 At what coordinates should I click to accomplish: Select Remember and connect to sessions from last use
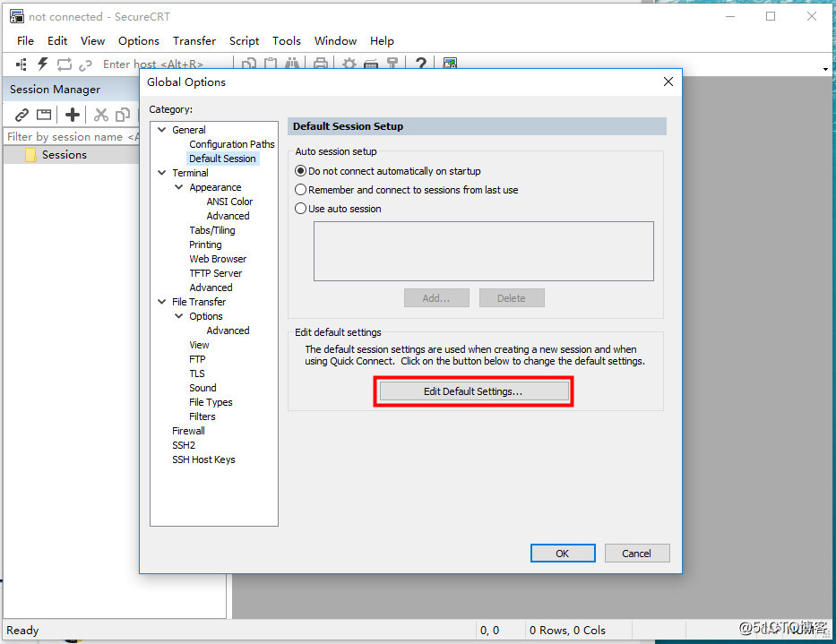pos(301,190)
